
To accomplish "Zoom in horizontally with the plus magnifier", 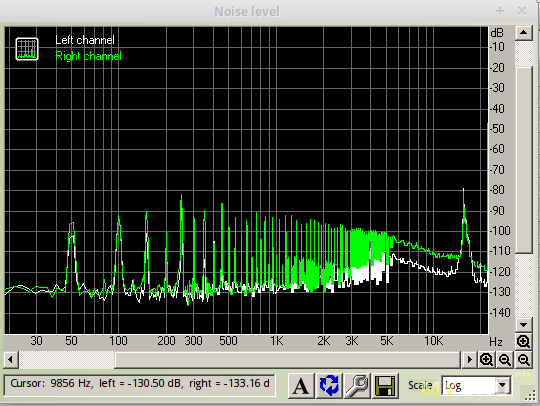I will [x=486, y=360].
